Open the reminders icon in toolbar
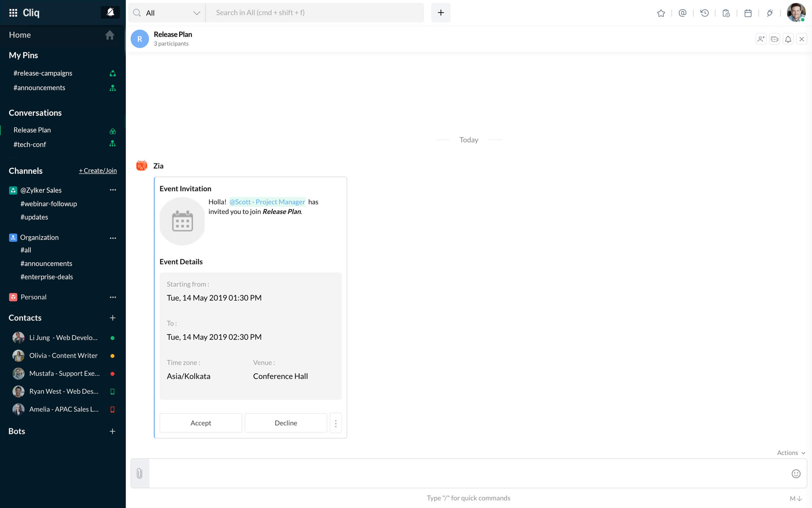Screen dimensions: 812x508 [726, 12]
